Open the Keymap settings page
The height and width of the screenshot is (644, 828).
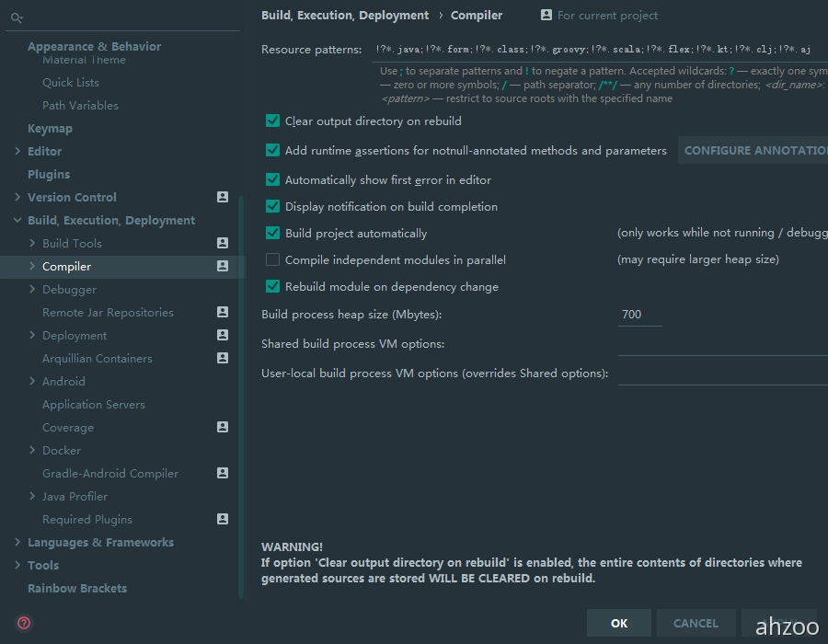(50, 128)
